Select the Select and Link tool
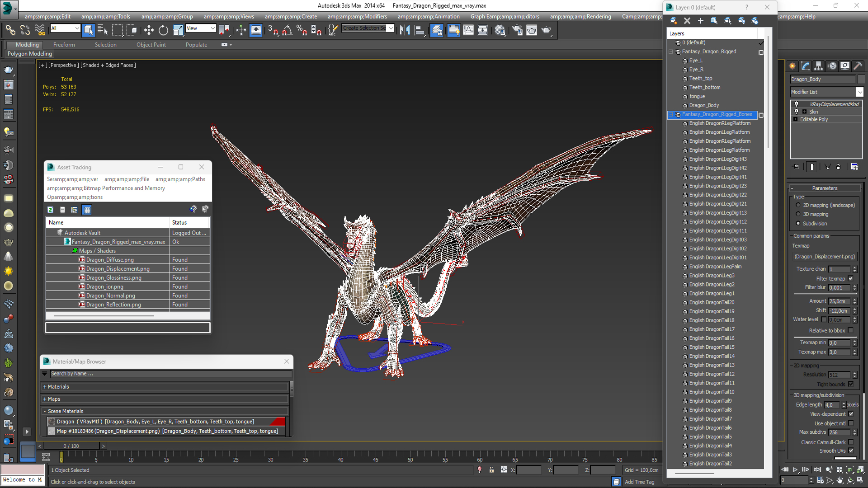868x488 pixels. coord(10,30)
